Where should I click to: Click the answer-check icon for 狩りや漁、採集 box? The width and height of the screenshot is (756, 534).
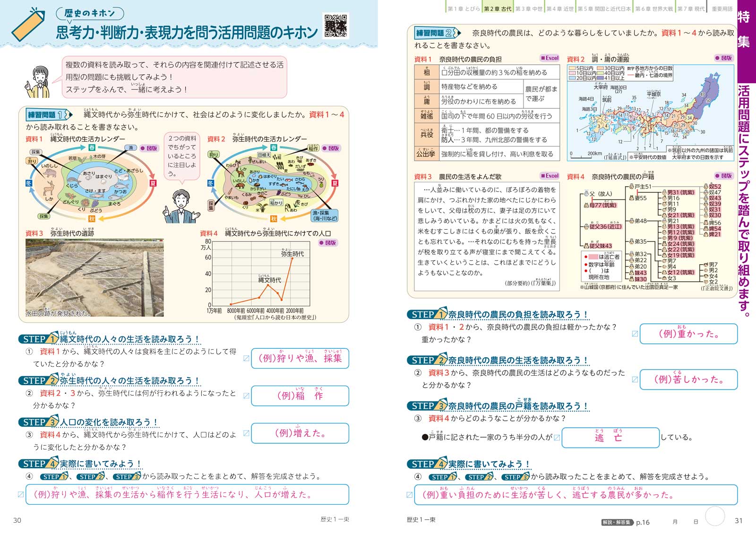pos(246,358)
